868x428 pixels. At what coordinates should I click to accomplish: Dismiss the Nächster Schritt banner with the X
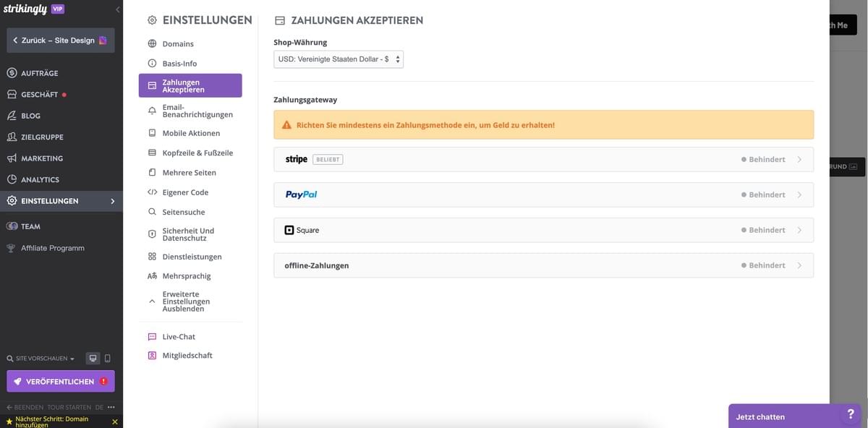click(x=113, y=421)
